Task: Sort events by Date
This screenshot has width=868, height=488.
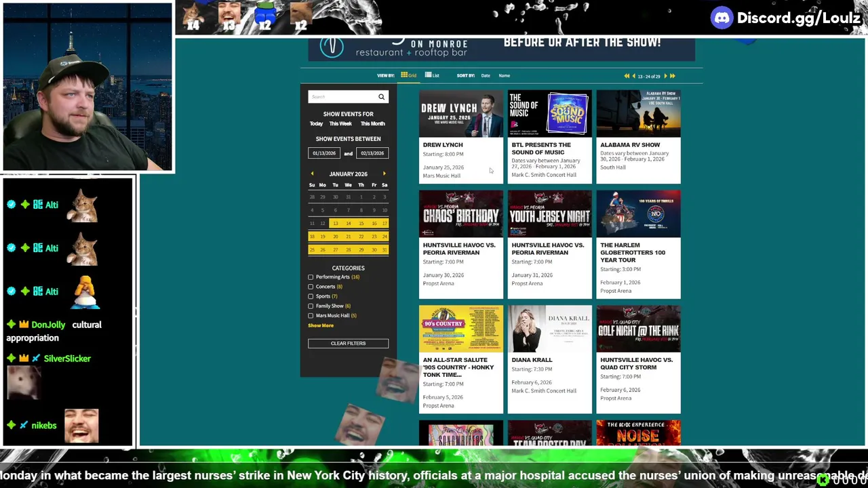Action: [x=486, y=76]
